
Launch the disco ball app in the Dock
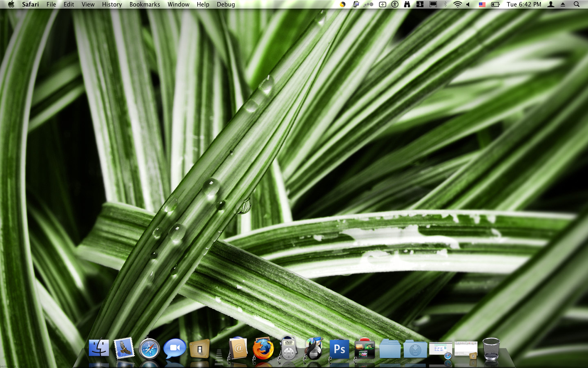tap(314, 348)
